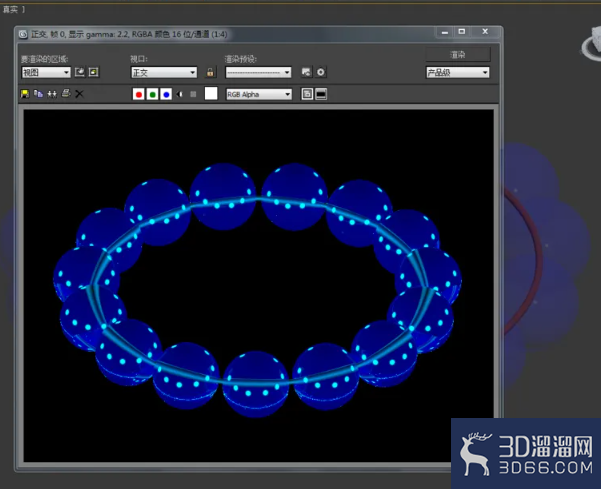
Task: Minimize the rendered frame window
Action: pos(445,32)
